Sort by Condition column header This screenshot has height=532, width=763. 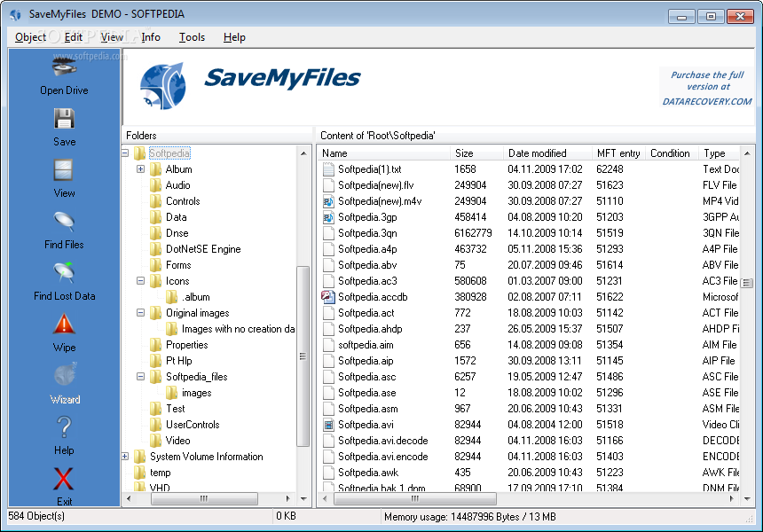(672, 153)
